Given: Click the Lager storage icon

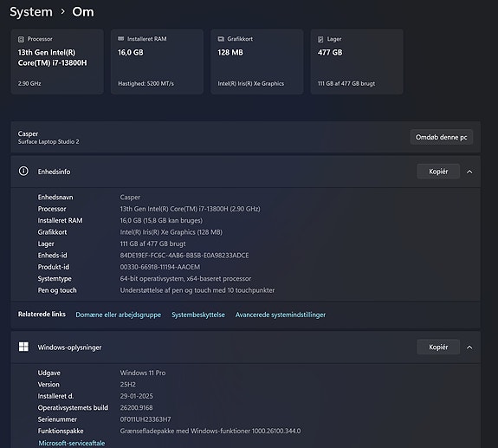Looking at the screenshot, I should (320, 39).
